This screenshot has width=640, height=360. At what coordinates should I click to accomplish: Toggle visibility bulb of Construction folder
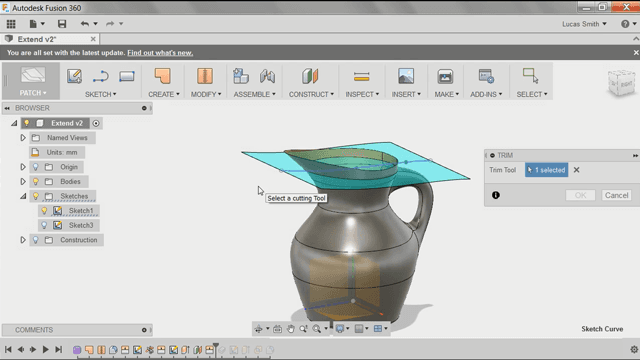pyautogui.click(x=36, y=240)
